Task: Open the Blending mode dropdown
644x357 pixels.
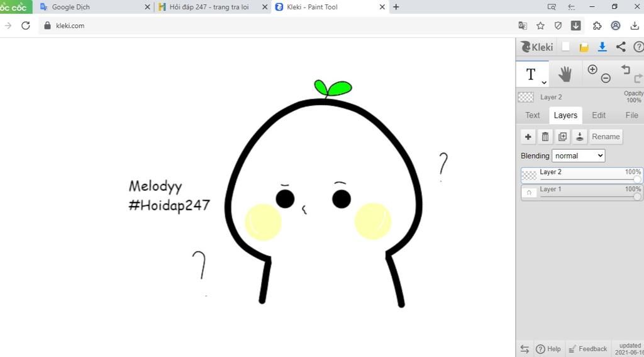Action: pyautogui.click(x=579, y=156)
